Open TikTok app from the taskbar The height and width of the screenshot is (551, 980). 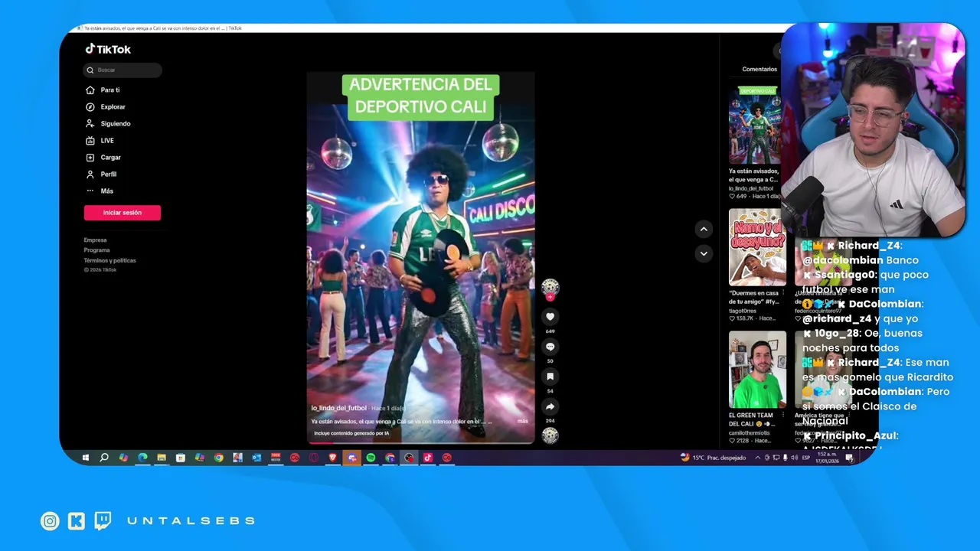click(x=428, y=458)
